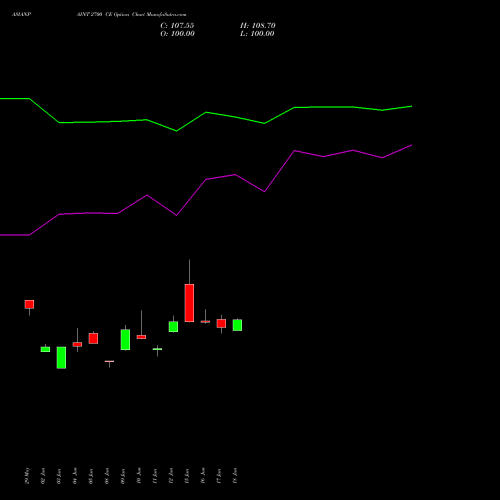500x500 pixels.
Task: Click the high value H: 108.70
Action: pos(258,26)
